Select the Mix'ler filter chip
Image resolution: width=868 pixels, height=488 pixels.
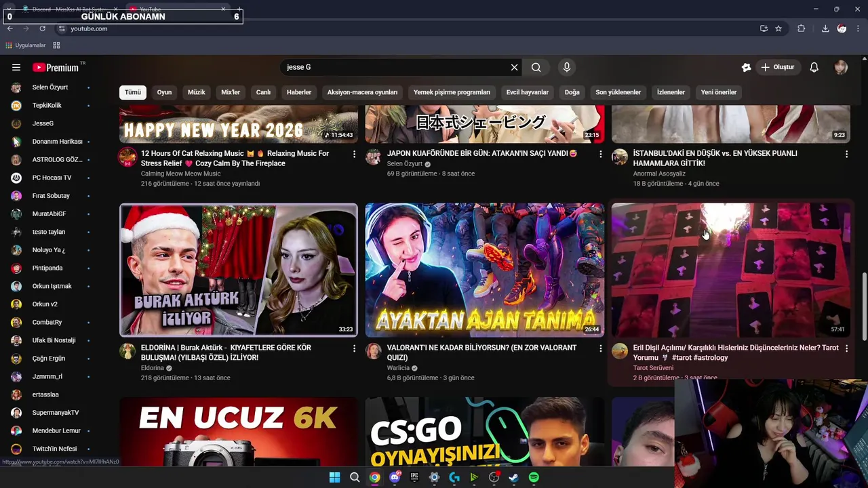[231, 92]
